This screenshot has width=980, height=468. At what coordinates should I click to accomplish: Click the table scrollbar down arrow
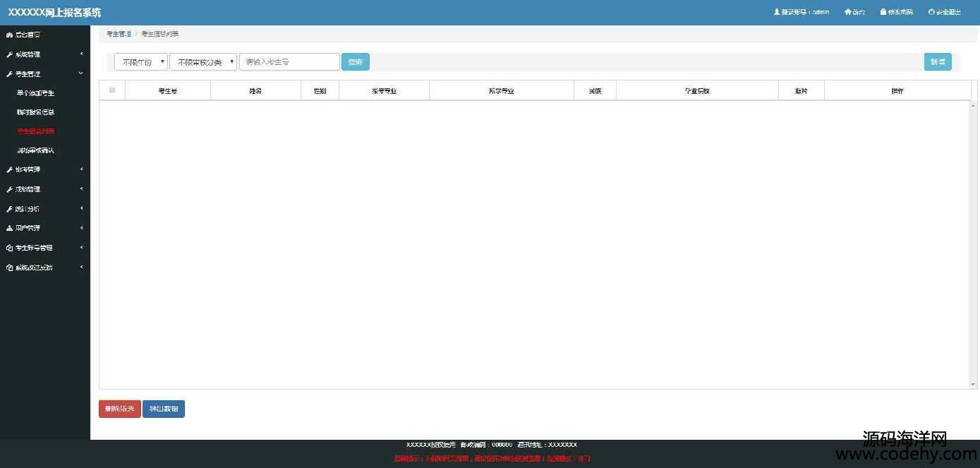[x=974, y=385]
